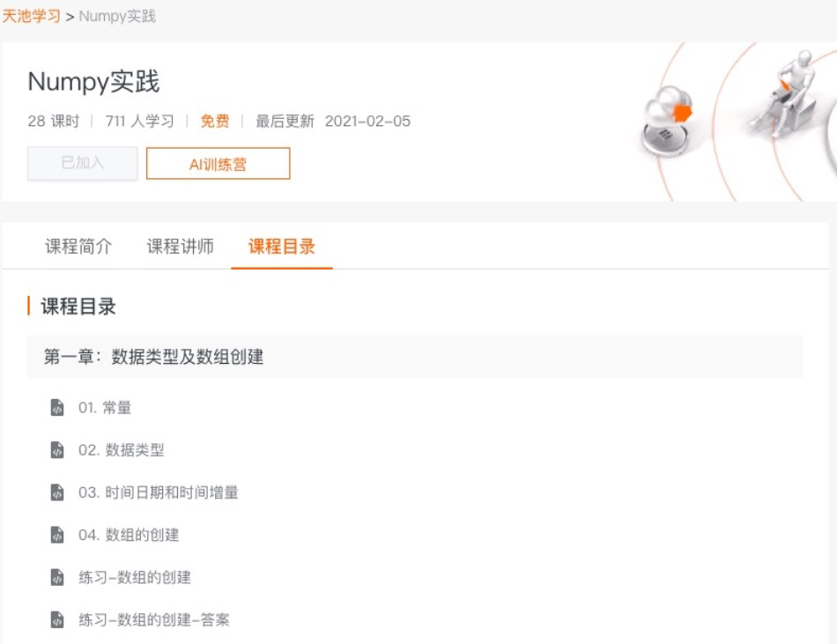This screenshot has height=644, width=837.
Task: Click the 28 课时 label
Action: pyautogui.click(x=54, y=121)
